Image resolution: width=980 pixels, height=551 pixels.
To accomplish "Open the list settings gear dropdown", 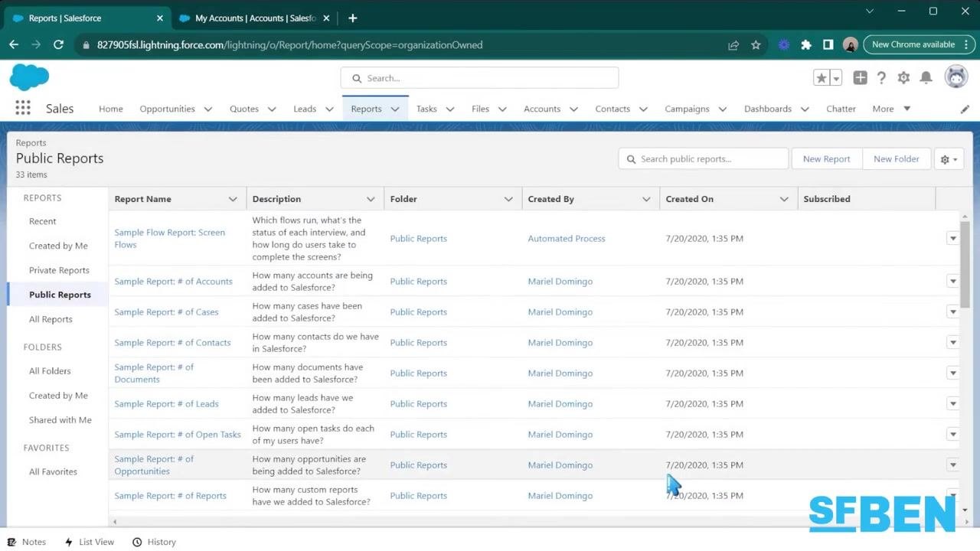I will pos(949,159).
